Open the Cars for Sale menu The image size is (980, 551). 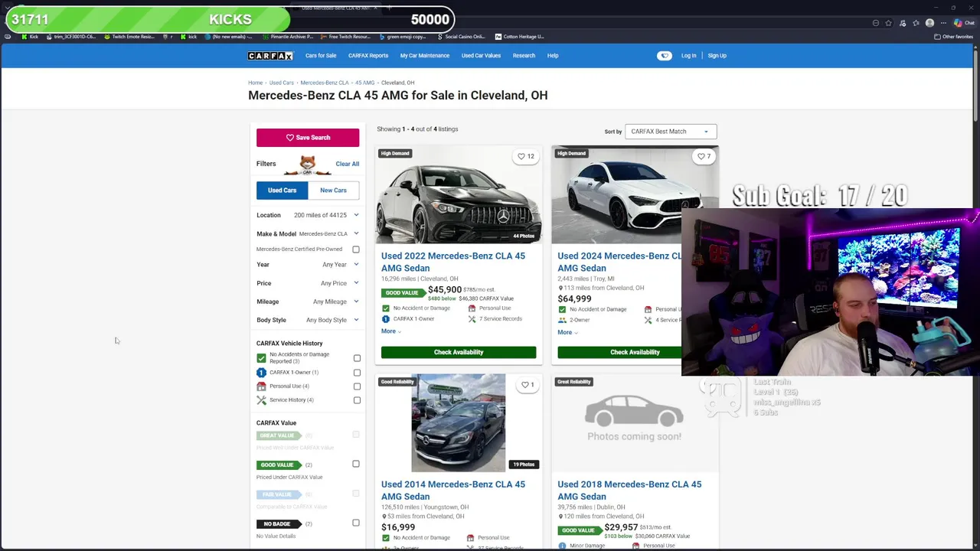pyautogui.click(x=321, y=56)
